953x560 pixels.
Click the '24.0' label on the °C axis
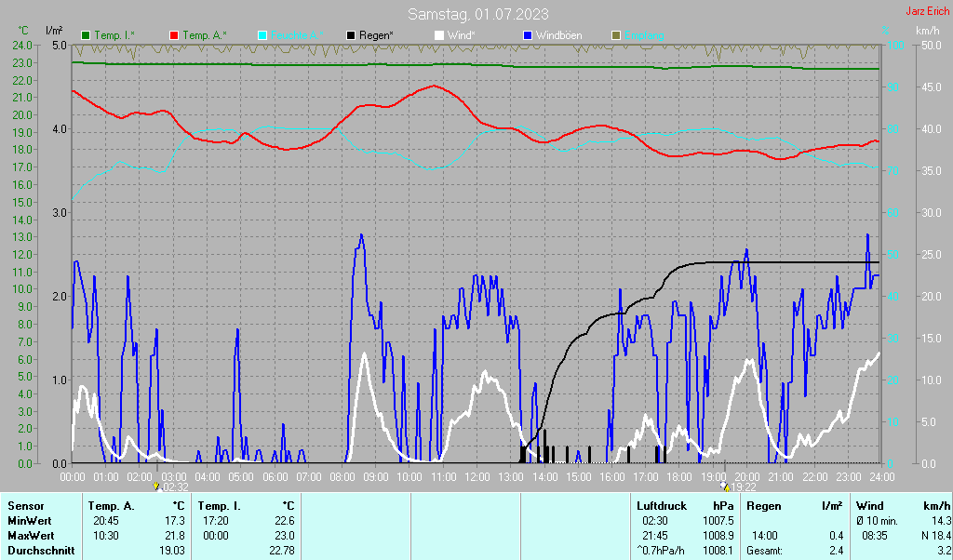point(22,45)
